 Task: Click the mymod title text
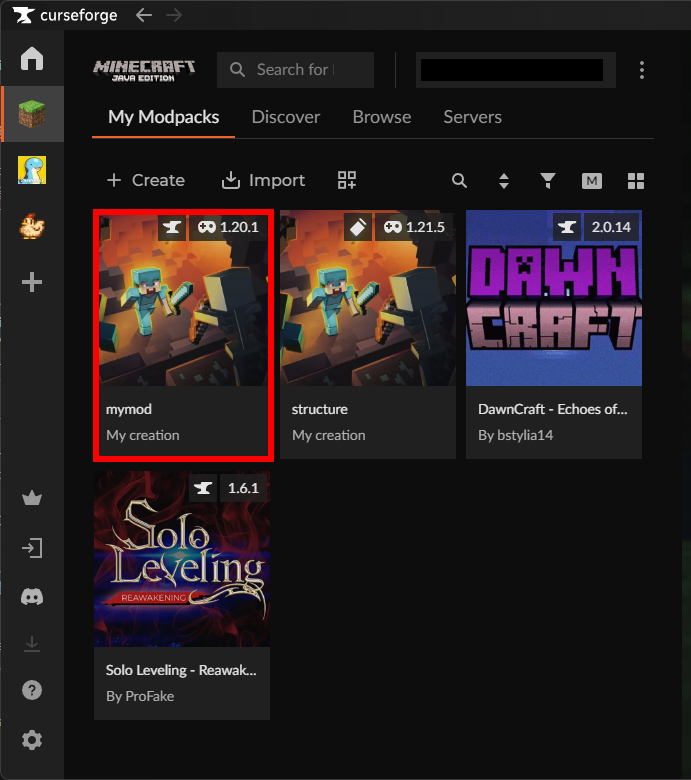tap(129, 409)
